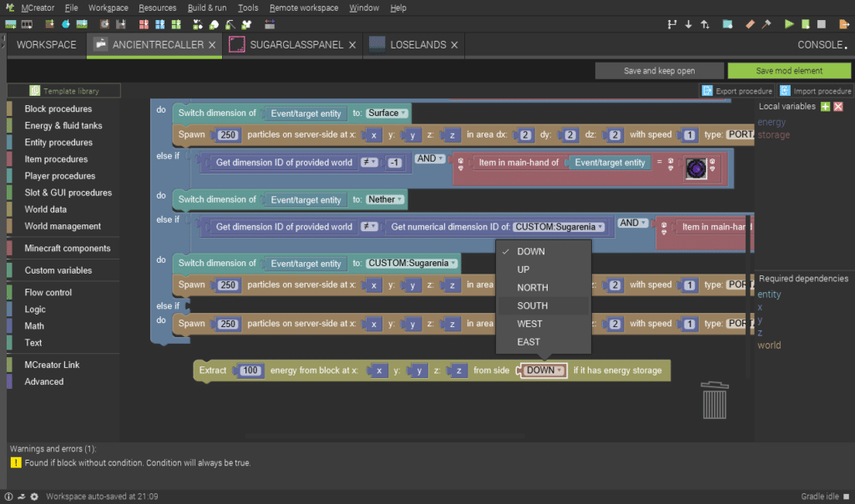Click the filmstrip animation toolbar icon
Screen dimensions: 855x504
[x=27, y=24]
